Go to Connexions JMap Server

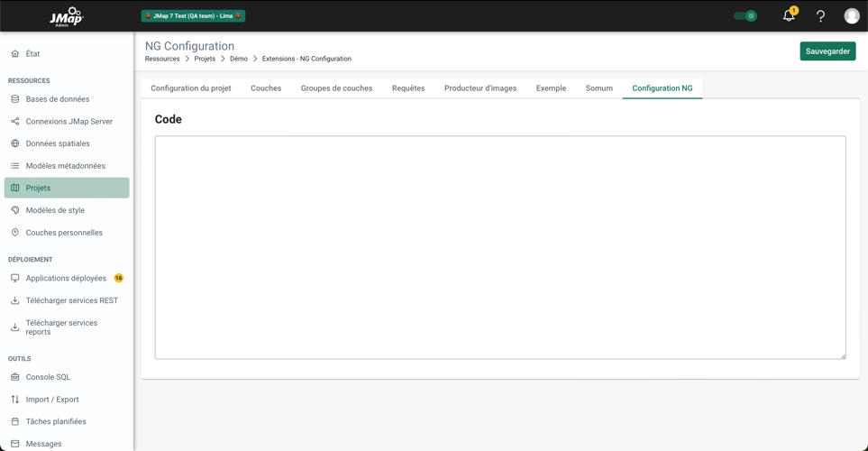[x=69, y=122]
